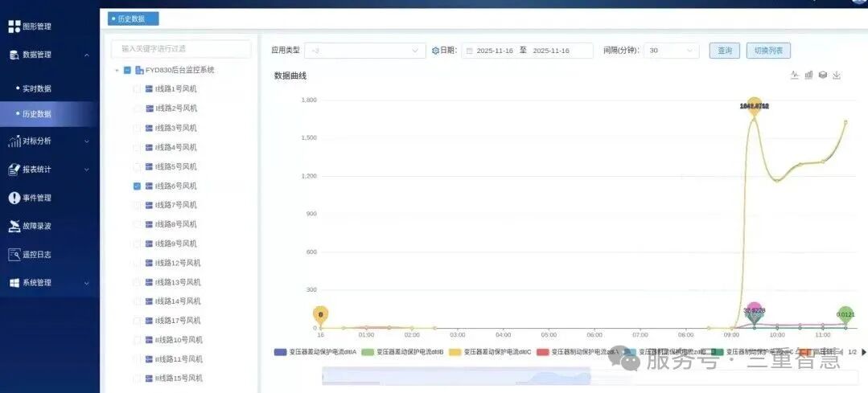Toggle legend 变压器制动保护电流zdIA red item
Image resolution: width=868 pixels, height=393 pixels.
(x=578, y=351)
